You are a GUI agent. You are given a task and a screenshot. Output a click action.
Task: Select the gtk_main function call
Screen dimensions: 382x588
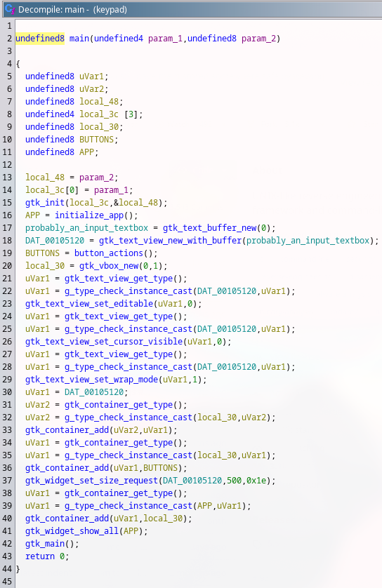click(45, 544)
